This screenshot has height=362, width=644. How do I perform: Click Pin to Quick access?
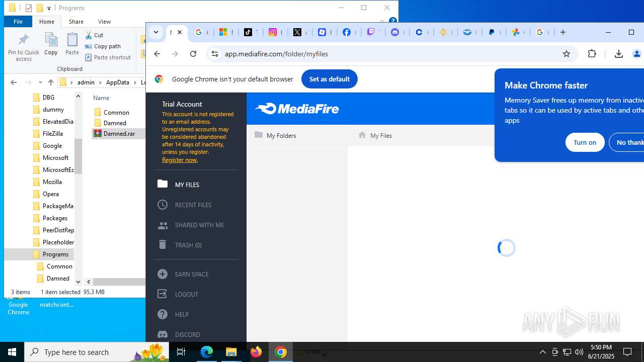pos(23,47)
